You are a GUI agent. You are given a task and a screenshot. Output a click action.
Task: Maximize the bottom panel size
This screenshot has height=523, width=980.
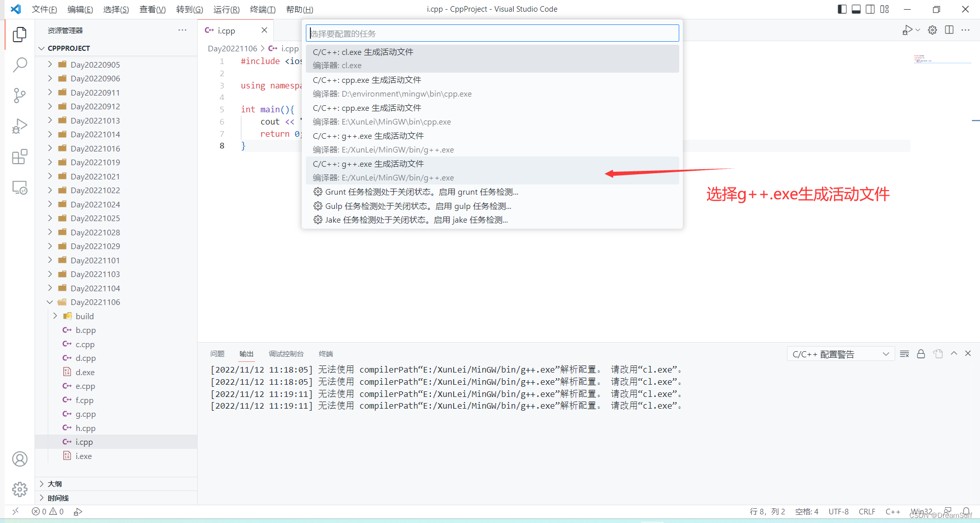tap(954, 353)
